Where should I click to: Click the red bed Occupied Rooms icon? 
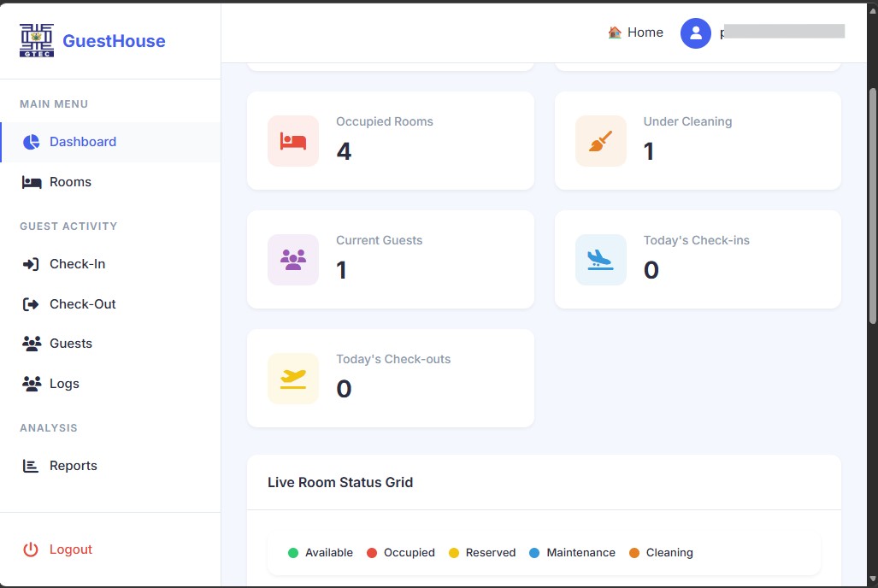click(293, 141)
